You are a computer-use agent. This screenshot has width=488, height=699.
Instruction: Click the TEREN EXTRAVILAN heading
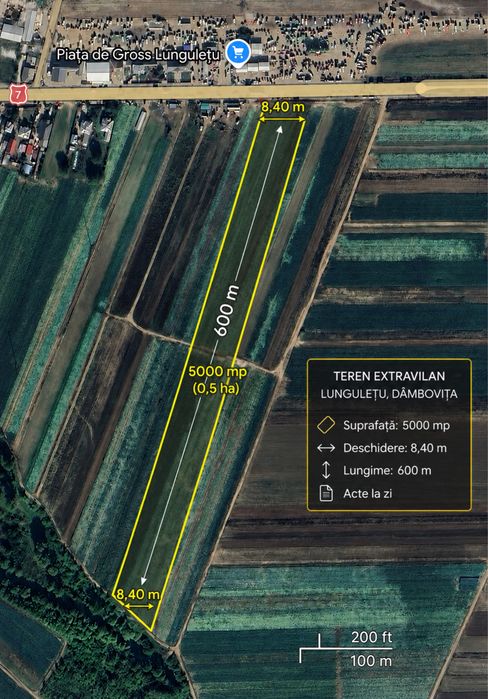(x=389, y=376)
